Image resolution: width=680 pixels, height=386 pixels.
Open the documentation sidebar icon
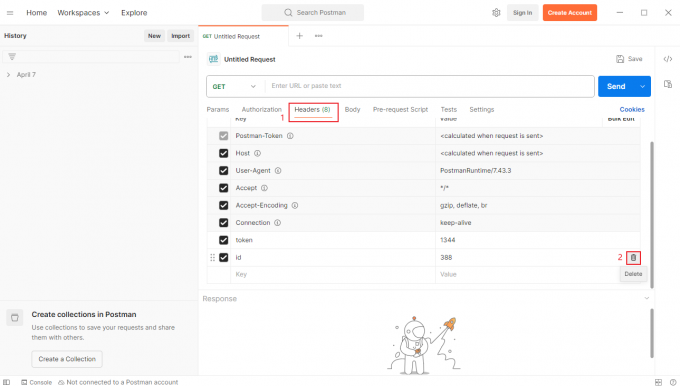tap(668, 84)
